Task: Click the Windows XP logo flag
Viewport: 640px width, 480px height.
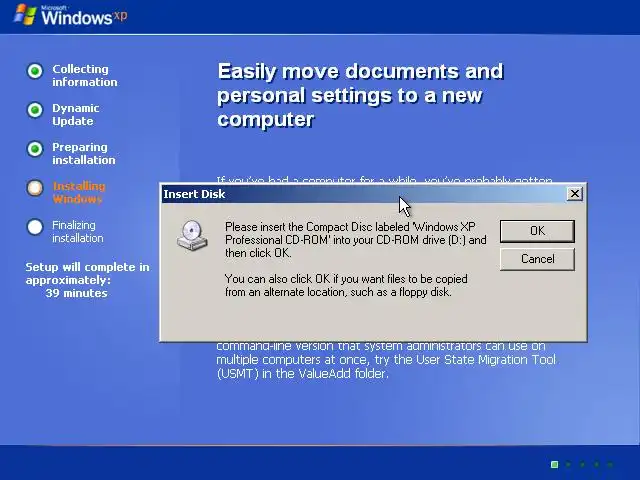Action: [x=25, y=15]
